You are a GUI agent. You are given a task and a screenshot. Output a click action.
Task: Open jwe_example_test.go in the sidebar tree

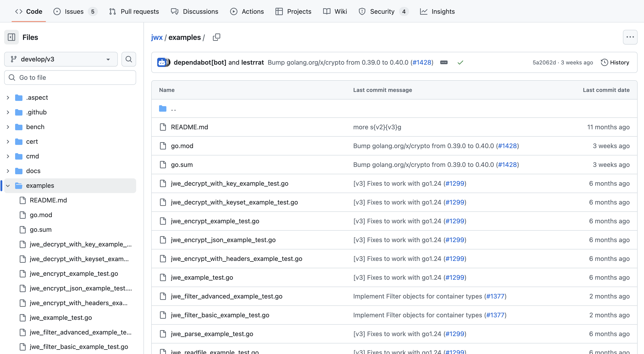(61, 318)
